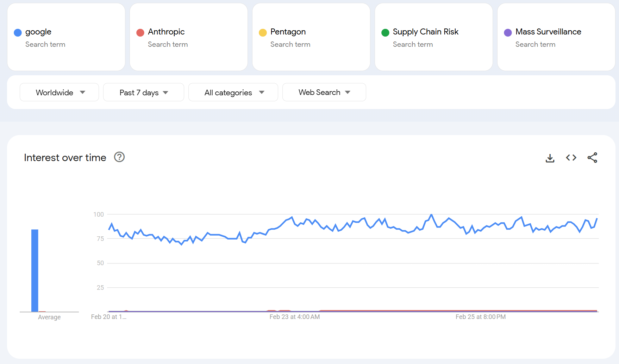Share the Interest over time chart
Viewport: 619px width, 364px height.
[592, 158]
